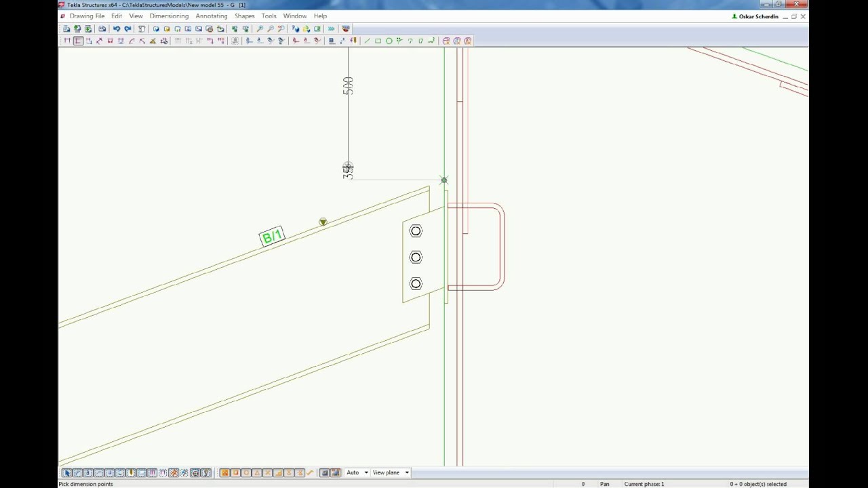Click the help question mark icon
Viewport: 868px width, 488px height.
click(296, 28)
